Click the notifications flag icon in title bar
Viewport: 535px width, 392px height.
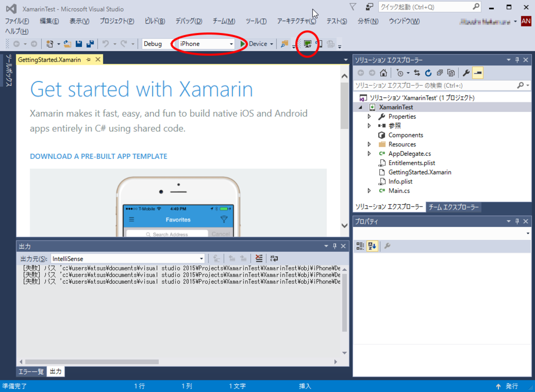click(x=353, y=7)
